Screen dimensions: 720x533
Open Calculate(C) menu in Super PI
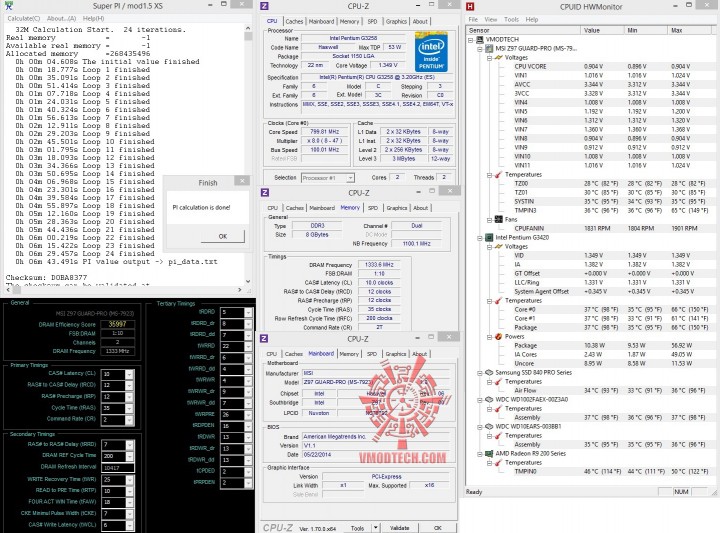pos(23,18)
